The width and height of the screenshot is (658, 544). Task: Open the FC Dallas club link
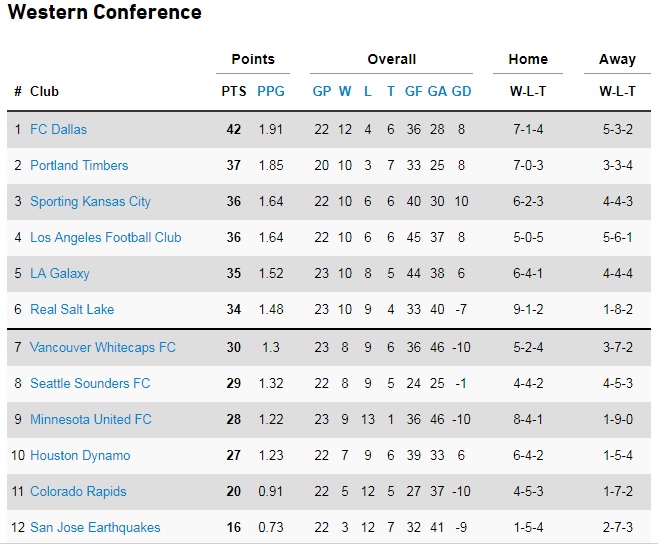coord(58,129)
